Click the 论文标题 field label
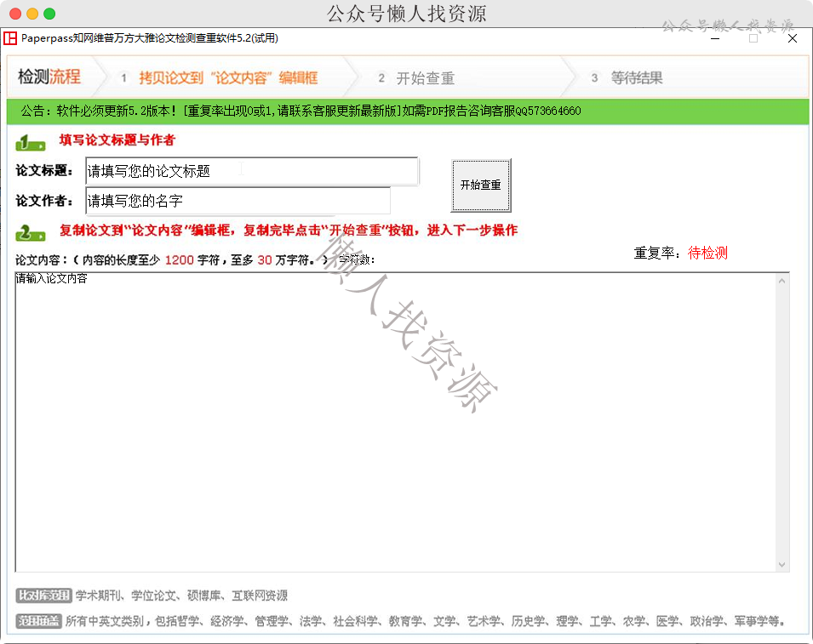 44,170
